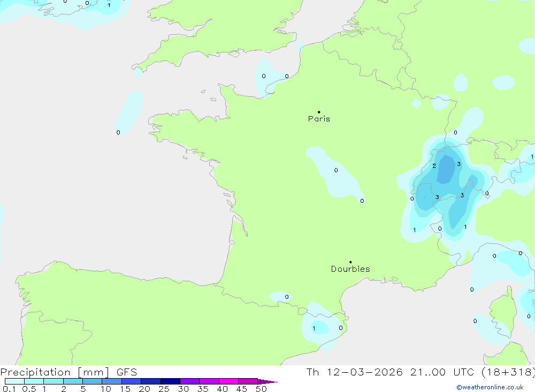Pick the 5–10 mm blue legend swatch
Viewport: 535px width, 392px height.
click(x=93, y=381)
